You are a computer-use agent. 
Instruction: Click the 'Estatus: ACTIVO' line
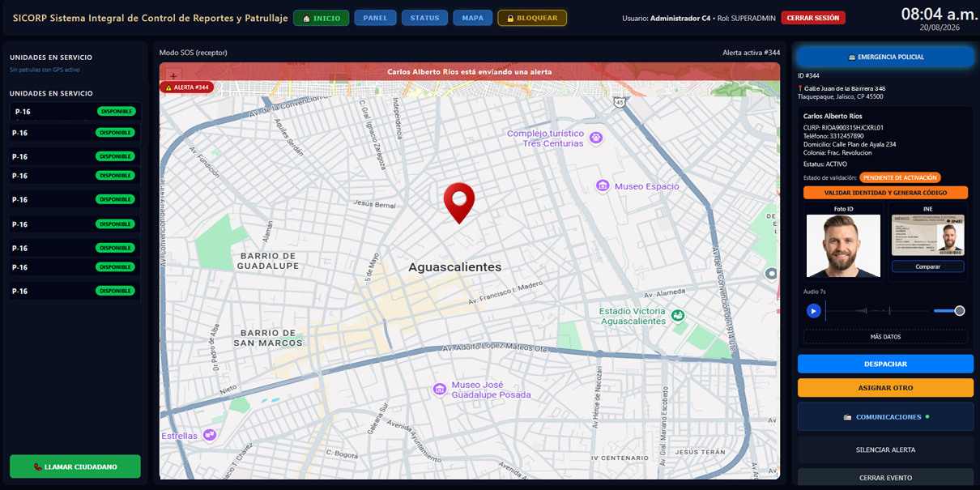coord(825,164)
